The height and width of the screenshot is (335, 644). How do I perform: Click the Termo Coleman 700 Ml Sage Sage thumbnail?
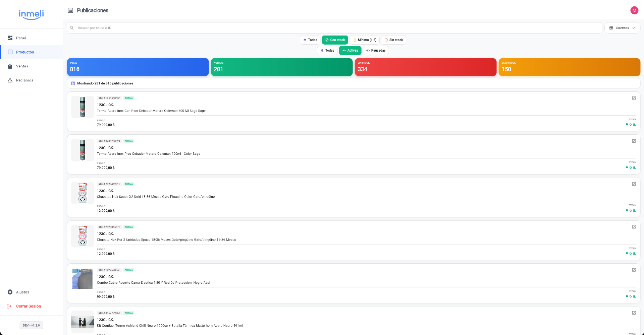pos(83,107)
